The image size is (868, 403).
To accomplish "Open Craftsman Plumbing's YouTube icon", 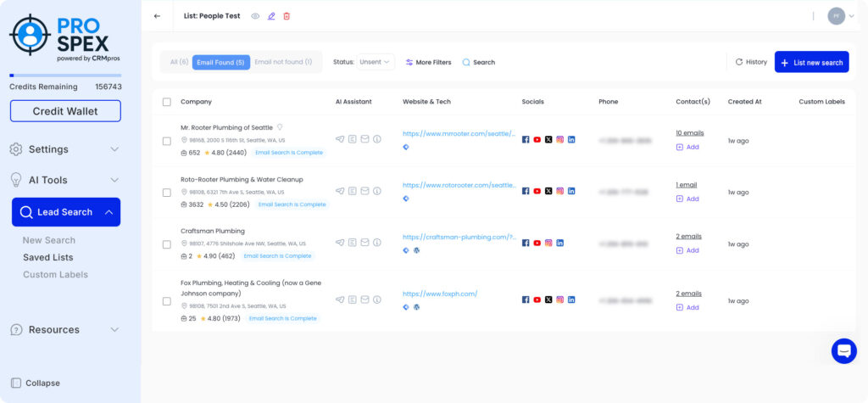I will (537, 243).
